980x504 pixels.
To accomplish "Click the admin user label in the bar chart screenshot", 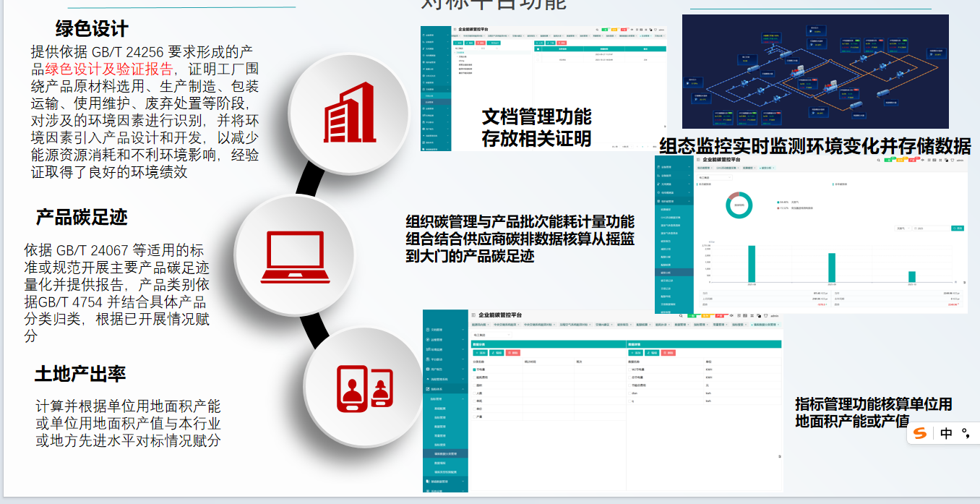I will pos(960,160).
